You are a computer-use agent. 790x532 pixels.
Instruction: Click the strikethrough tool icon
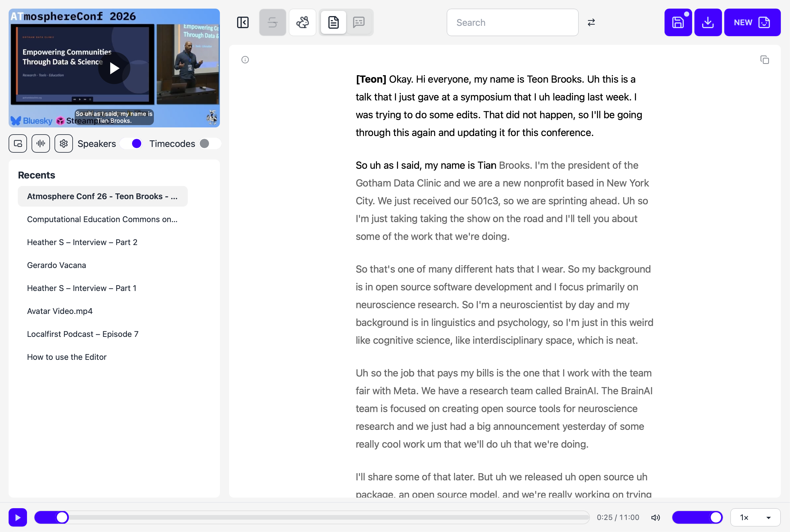(272, 22)
